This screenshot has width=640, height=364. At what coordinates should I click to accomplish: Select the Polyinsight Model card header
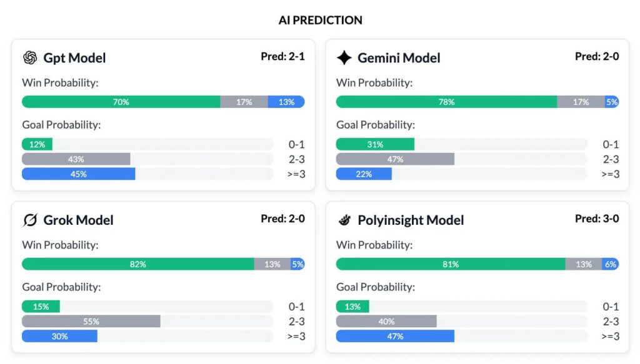tap(411, 220)
